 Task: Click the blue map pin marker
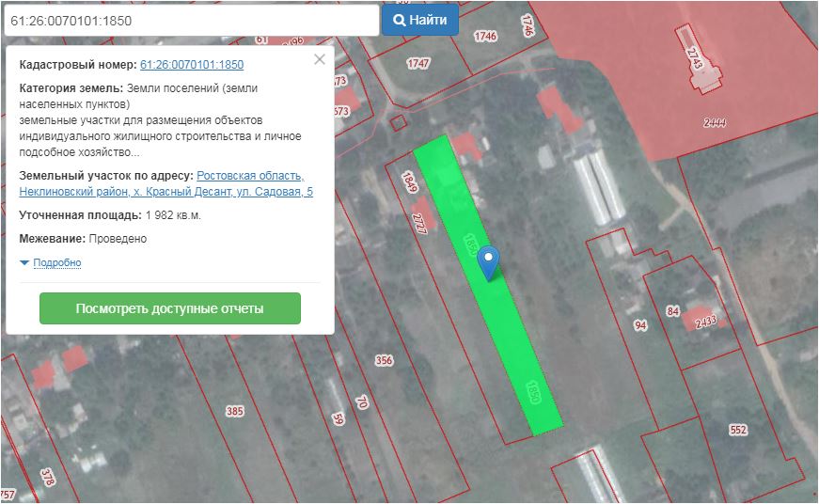[488, 262]
